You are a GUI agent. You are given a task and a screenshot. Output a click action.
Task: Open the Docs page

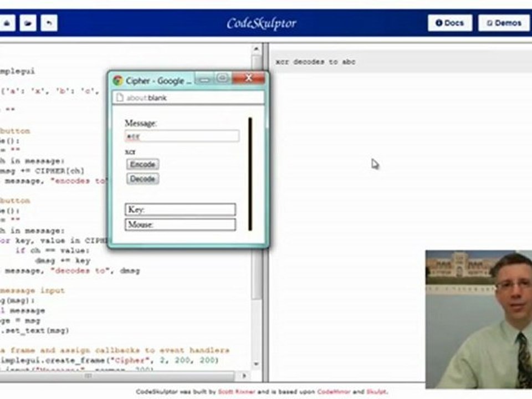[450, 23]
